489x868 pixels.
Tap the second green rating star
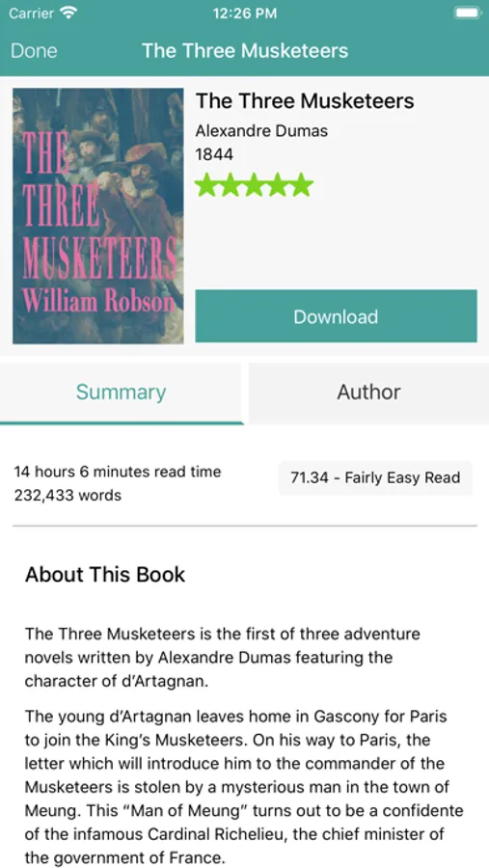pos(231,185)
